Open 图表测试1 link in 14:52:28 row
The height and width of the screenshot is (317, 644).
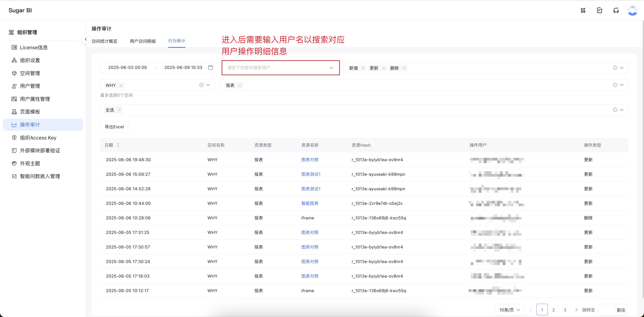[311, 189]
